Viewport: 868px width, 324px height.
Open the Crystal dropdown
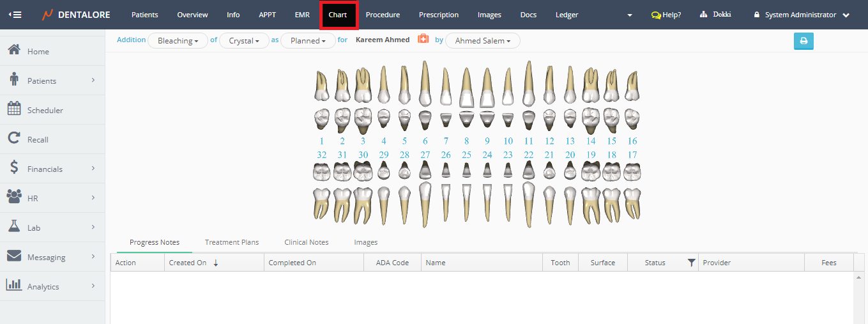point(243,41)
